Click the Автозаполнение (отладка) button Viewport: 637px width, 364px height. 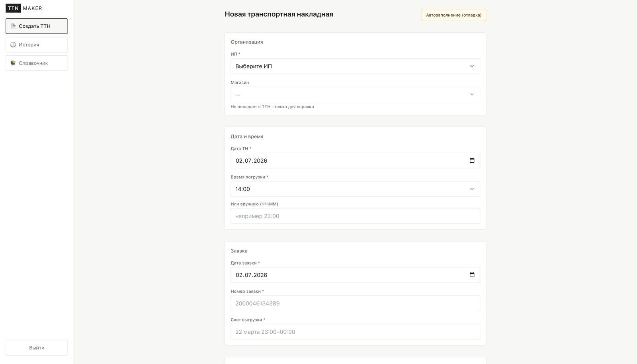click(454, 15)
